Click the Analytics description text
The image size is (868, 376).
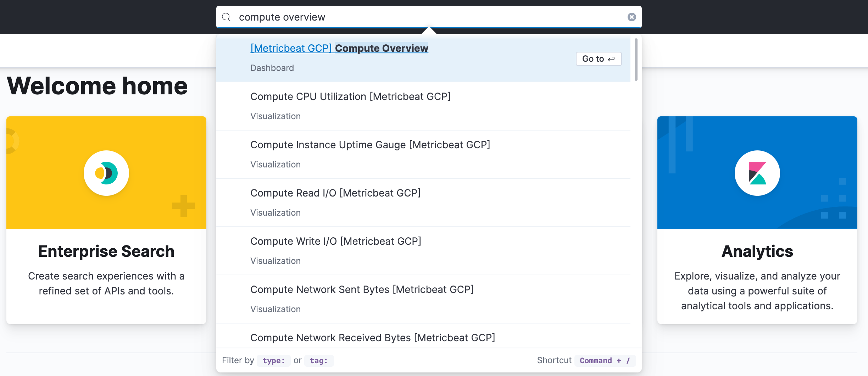click(x=757, y=291)
